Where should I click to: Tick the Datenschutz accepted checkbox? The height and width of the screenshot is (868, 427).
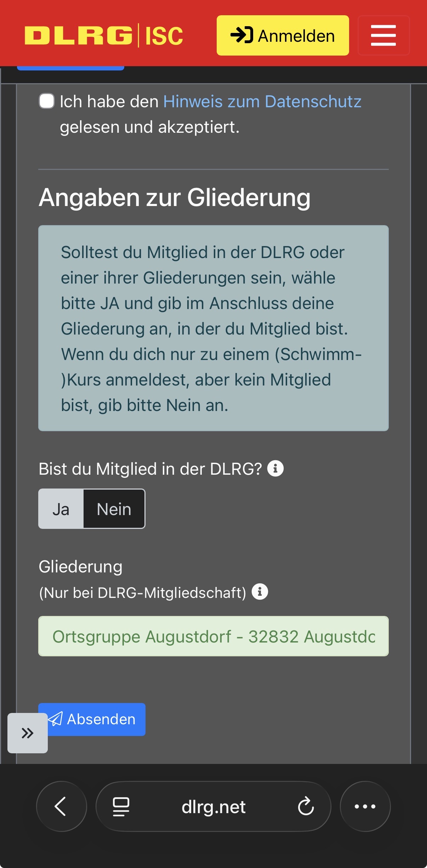[47, 101]
